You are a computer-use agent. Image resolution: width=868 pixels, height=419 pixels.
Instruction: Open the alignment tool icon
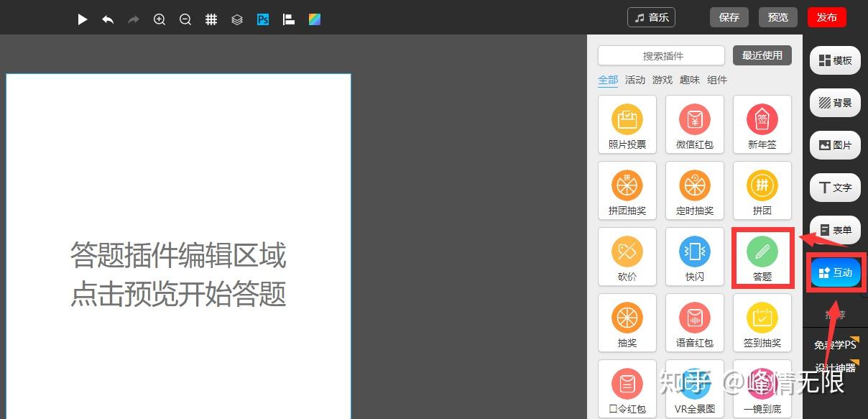pyautogui.click(x=289, y=19)
